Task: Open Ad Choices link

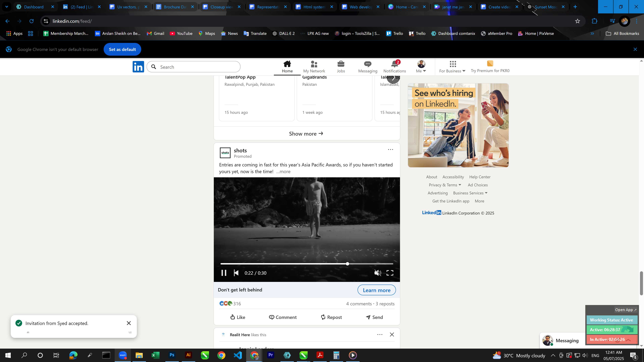Action: 477,185
